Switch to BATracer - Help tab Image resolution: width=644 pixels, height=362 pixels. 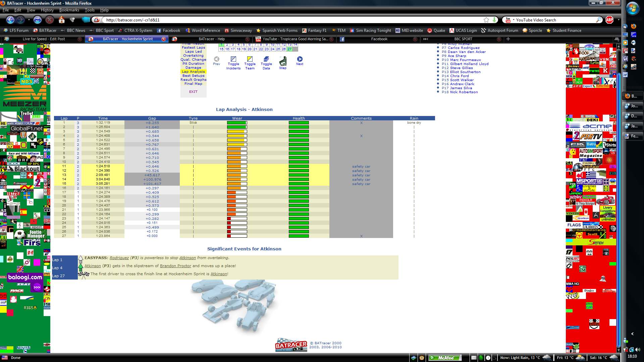click(x=211, y=39)
